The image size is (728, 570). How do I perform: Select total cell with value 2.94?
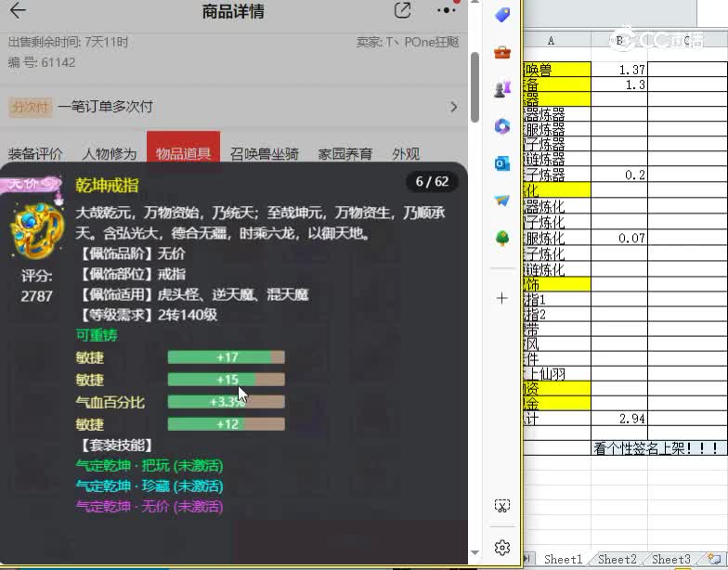[618, 419]
